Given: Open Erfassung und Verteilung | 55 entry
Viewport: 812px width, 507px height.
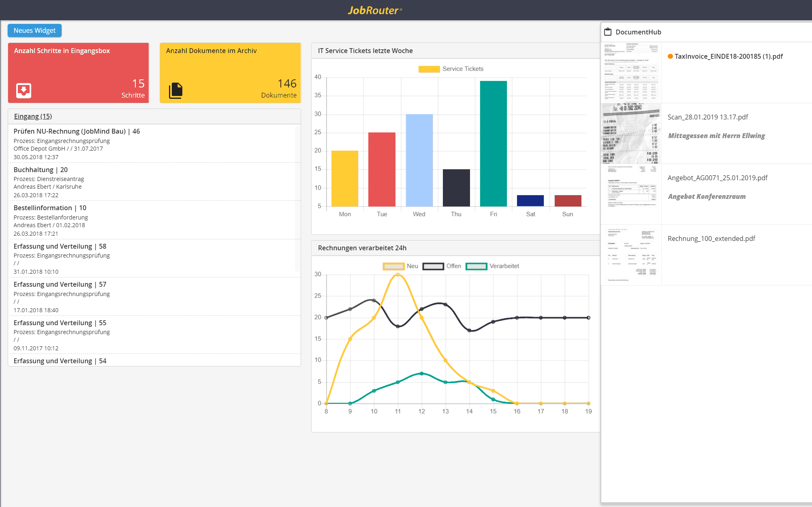Looking at the screenshot, I should pos(154,335).
